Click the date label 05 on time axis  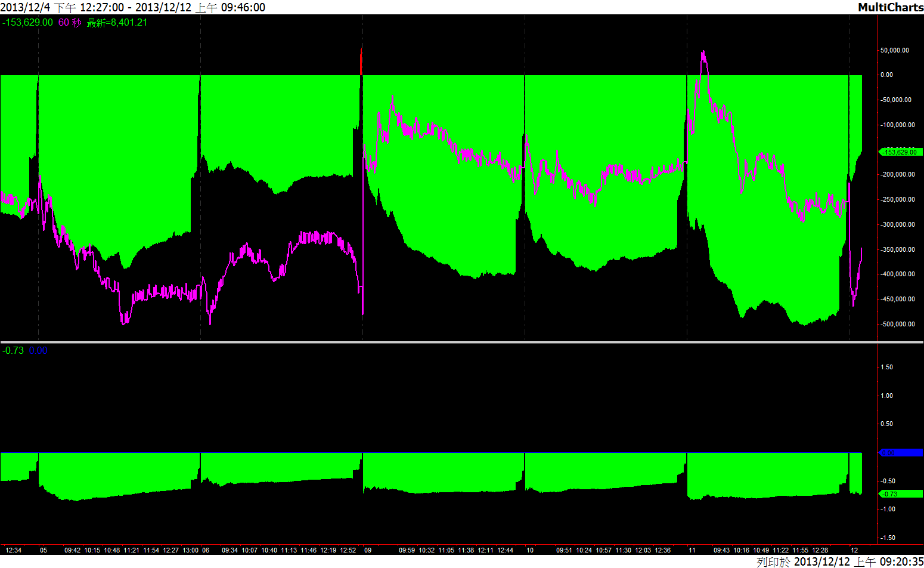44,550
